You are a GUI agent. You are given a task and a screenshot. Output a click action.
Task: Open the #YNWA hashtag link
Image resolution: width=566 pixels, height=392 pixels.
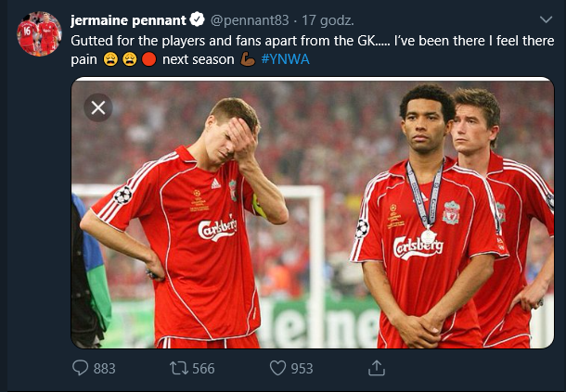[285, 60]
